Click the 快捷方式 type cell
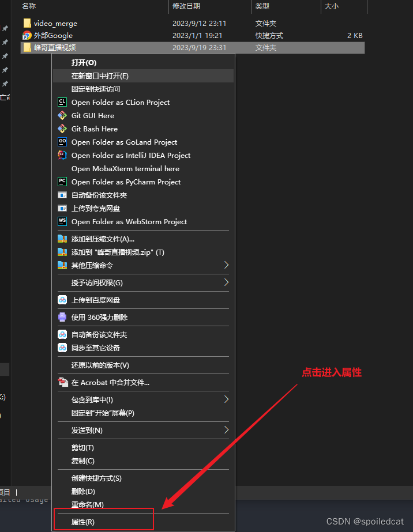 (269, 35)
